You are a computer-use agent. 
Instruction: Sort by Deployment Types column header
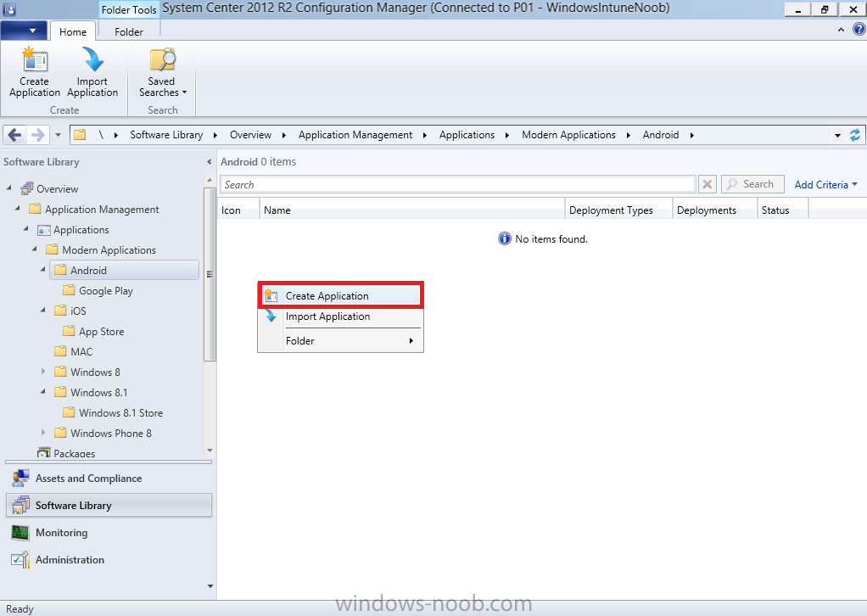click(x=618, y=210)
